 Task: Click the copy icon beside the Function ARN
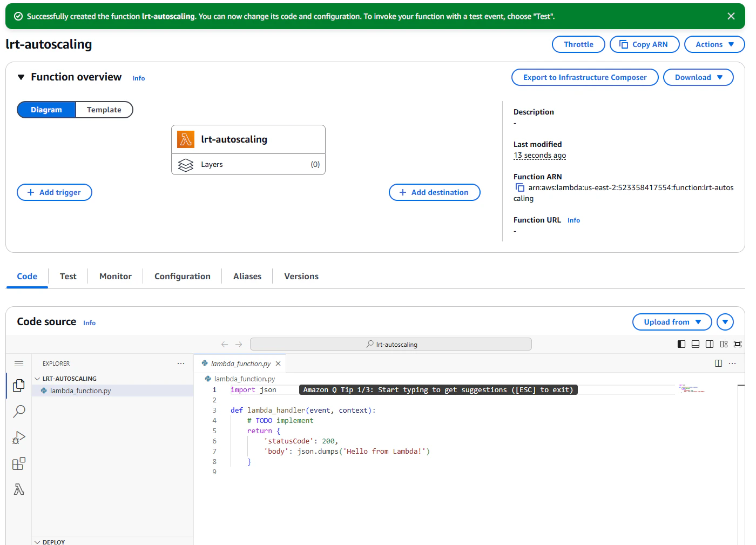coord(520,187)
